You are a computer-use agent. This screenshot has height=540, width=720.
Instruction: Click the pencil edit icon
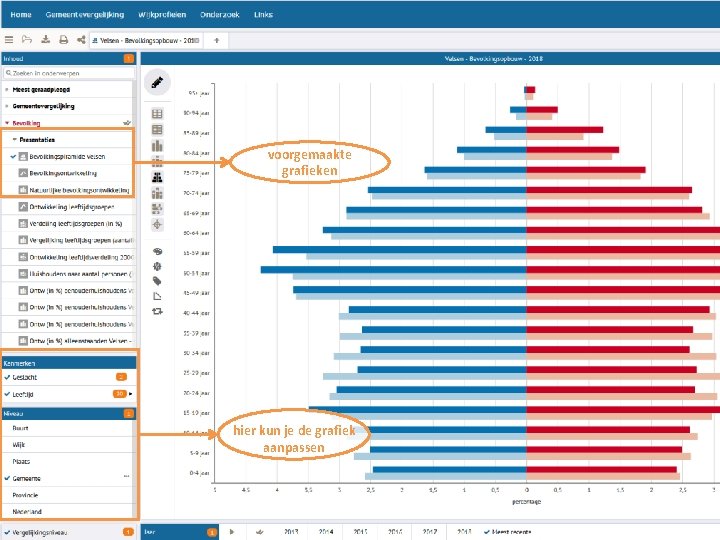[157, 83]
